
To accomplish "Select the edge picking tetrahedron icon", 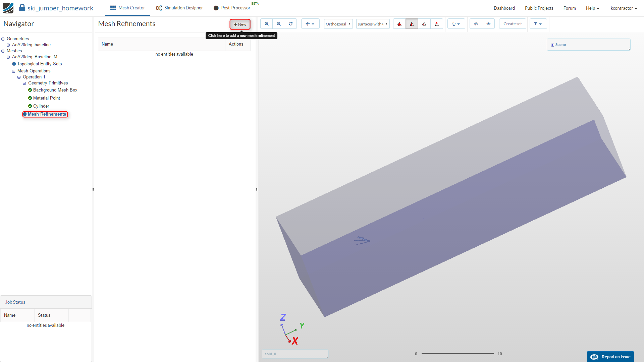I will (424, 24).
